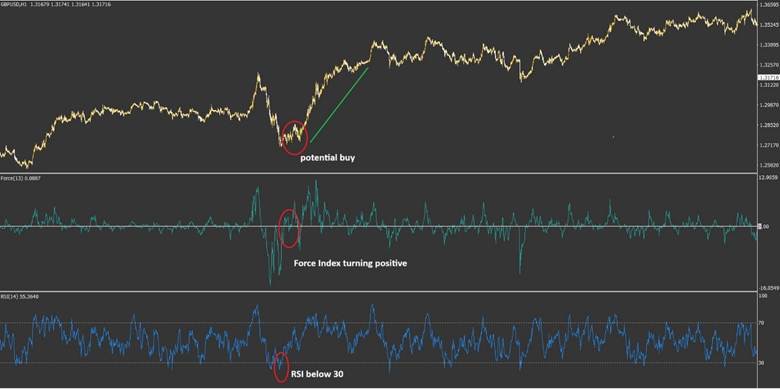
Task: Click the 1.29870 price axis label
Action: [770, 105]
